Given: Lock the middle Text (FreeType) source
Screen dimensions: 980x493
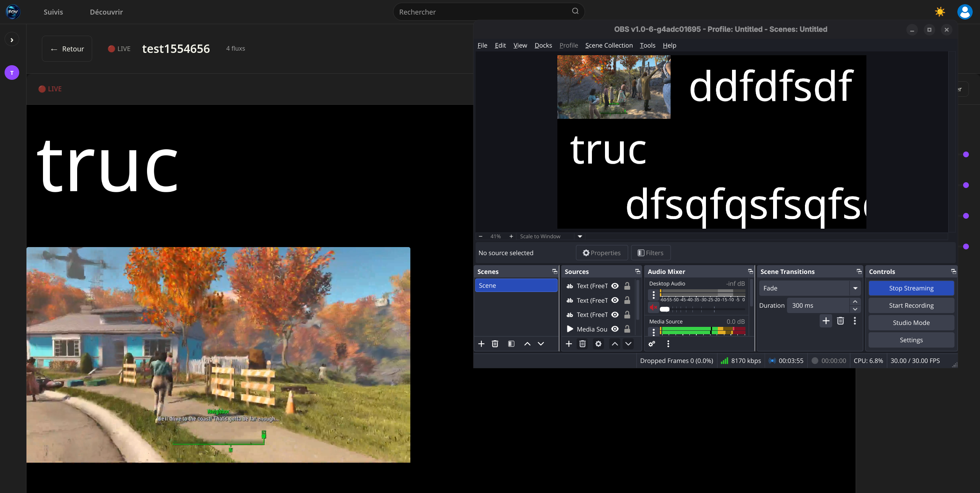Looking at the screenshot, I should pyautogui.click(x=627, y=300).
